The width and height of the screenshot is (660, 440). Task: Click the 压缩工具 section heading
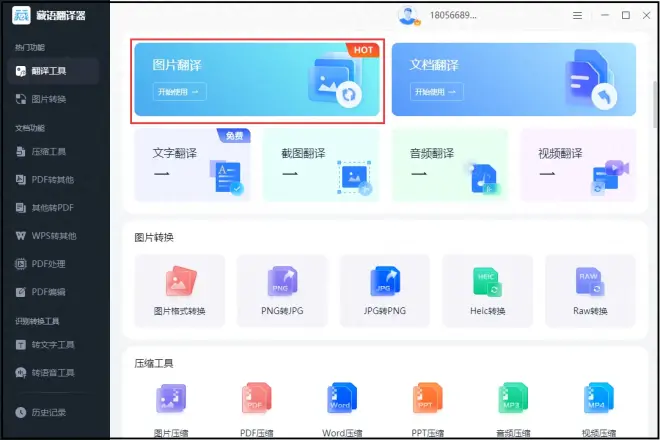[x=154, y=363]
